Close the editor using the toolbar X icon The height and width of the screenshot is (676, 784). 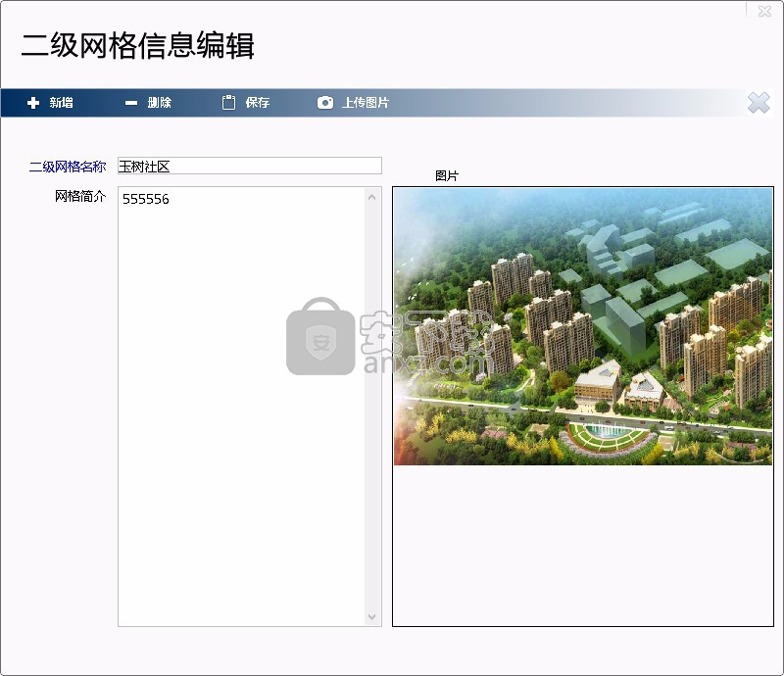click(758, 103)
